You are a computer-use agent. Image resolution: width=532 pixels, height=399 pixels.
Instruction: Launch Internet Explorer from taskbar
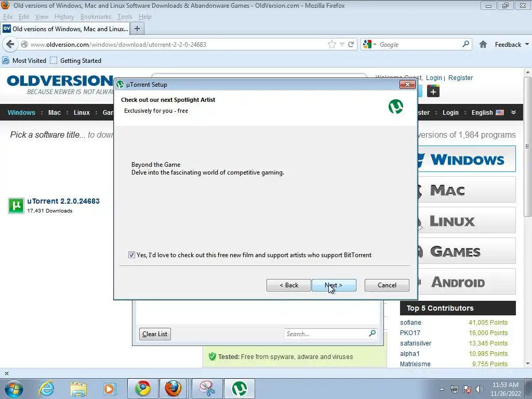click(x=46, y=389)
